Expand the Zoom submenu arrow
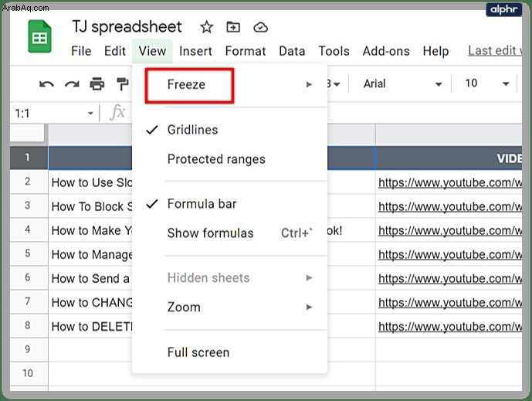The image size is (532, 401). 309,307
